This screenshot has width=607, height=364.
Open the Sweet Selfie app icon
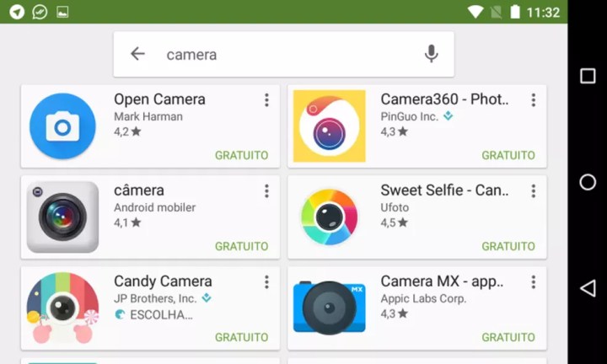click(x=329, y=217)
